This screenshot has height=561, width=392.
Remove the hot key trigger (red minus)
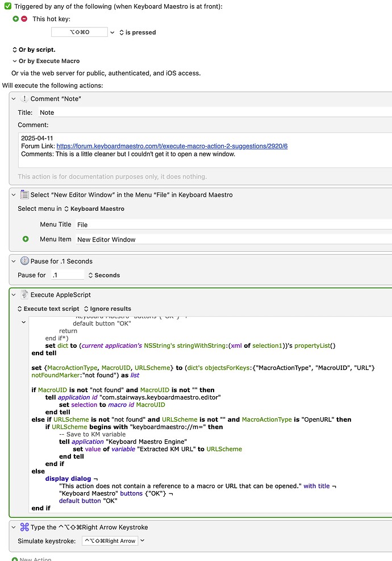[24, 19]
